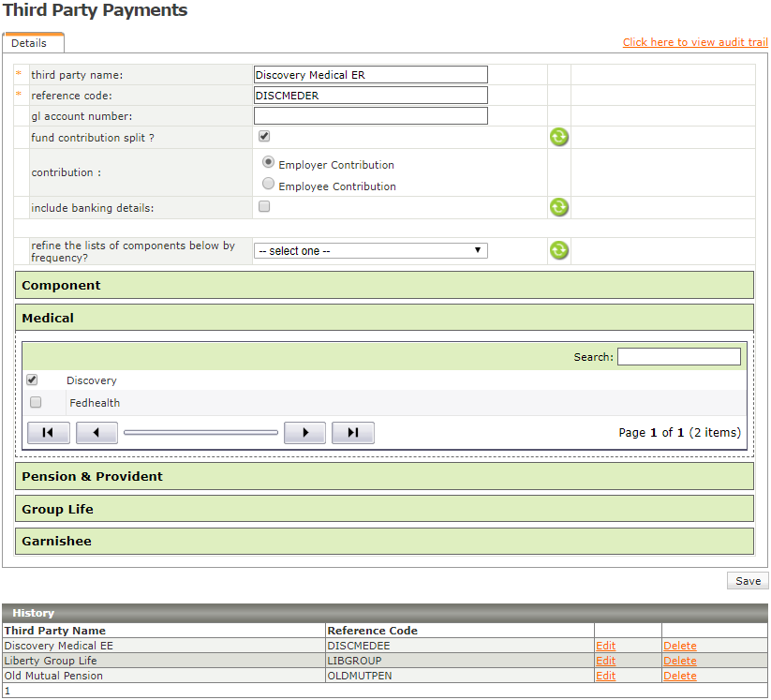Click refresh icon beside fund contribution split
The width and height of the screenshot is (771, 700).
point(558,137)
